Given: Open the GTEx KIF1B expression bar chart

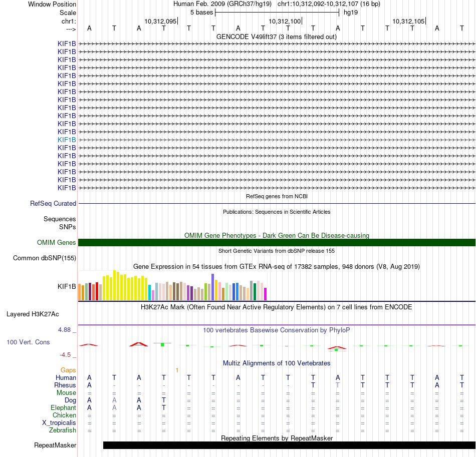Looking at the screenshot, I should 172,286.
